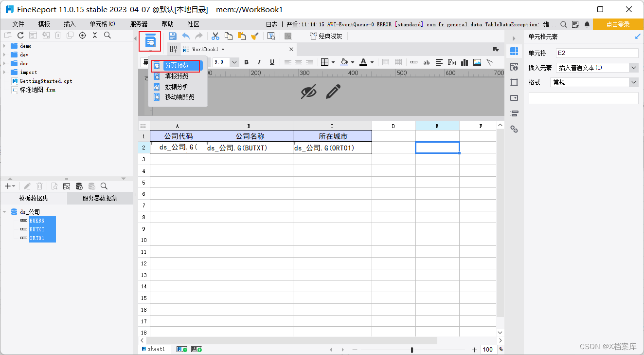
Task: Open hyperlink settings chain icon
Action: (514, 129)
